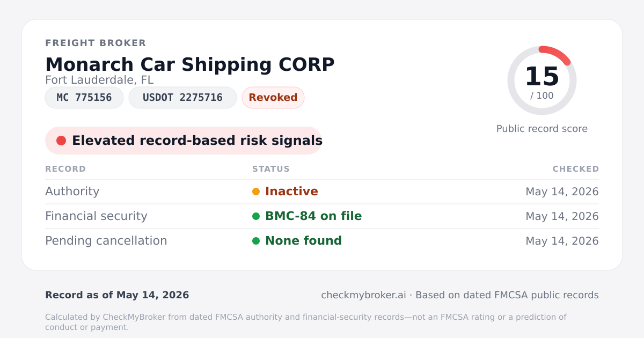Click the Record as of May 14, 2026 text
644x338 pixels.
[117, 295]
